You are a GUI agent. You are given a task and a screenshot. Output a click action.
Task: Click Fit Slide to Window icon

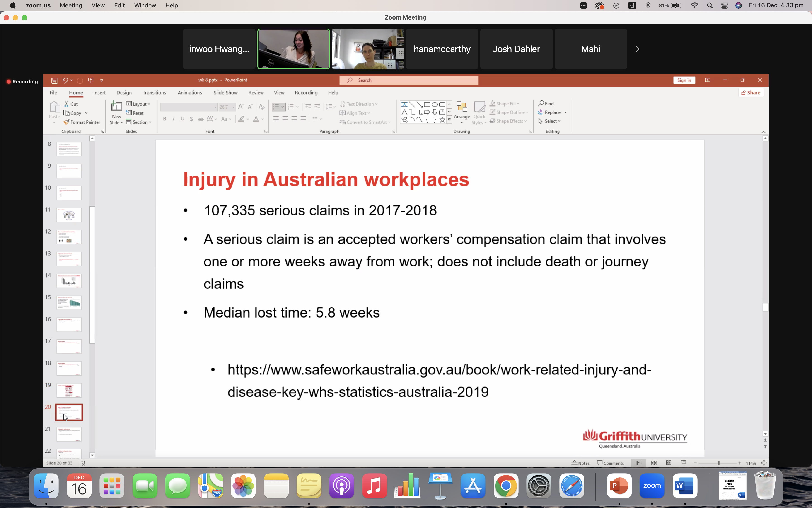(x=764, y=463)
